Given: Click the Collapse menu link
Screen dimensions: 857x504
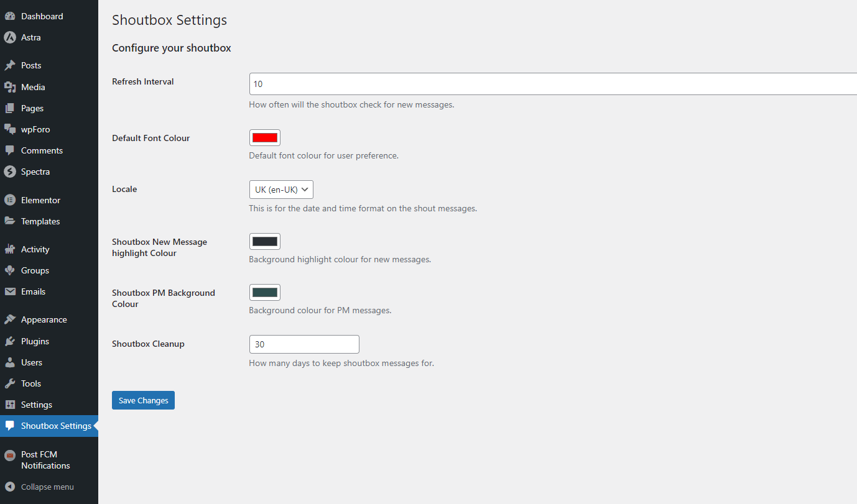Looking at the screenshot, I should pyautogui.click(x=49, y=487).
